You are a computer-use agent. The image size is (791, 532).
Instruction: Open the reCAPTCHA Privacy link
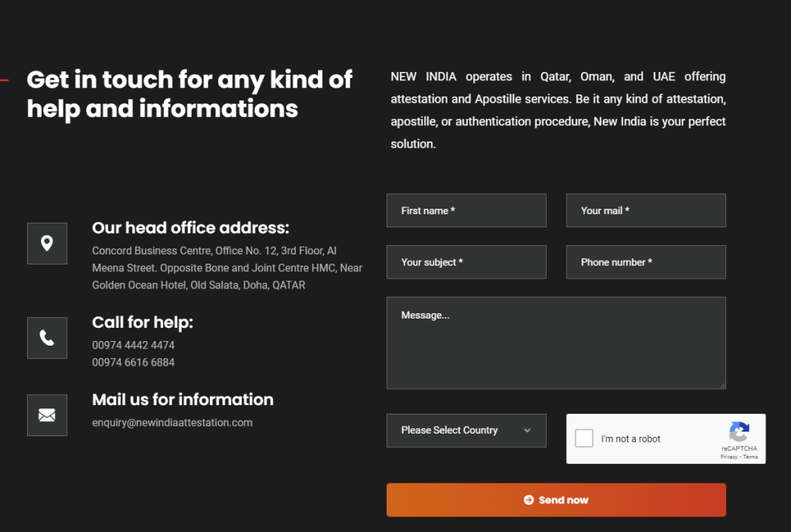728,457
